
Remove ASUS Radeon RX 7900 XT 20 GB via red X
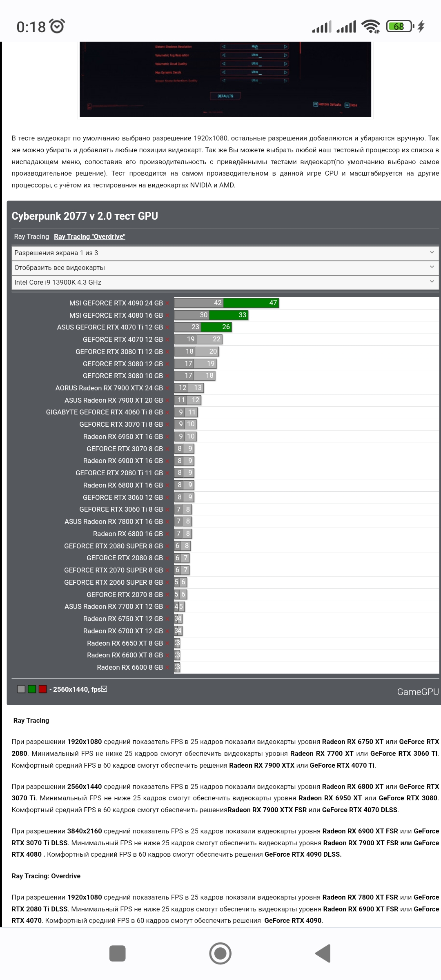pyautogui.click(x=167, y=401)
